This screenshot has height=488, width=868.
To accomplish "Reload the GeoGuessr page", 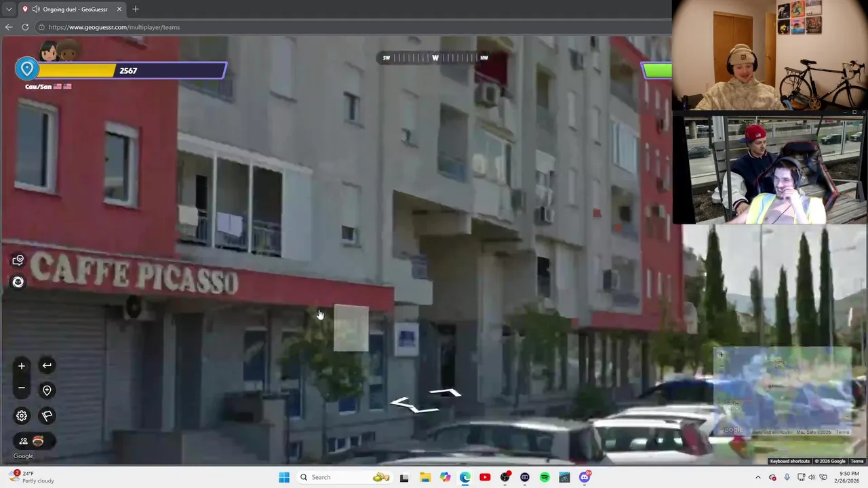I will point(25,27).
